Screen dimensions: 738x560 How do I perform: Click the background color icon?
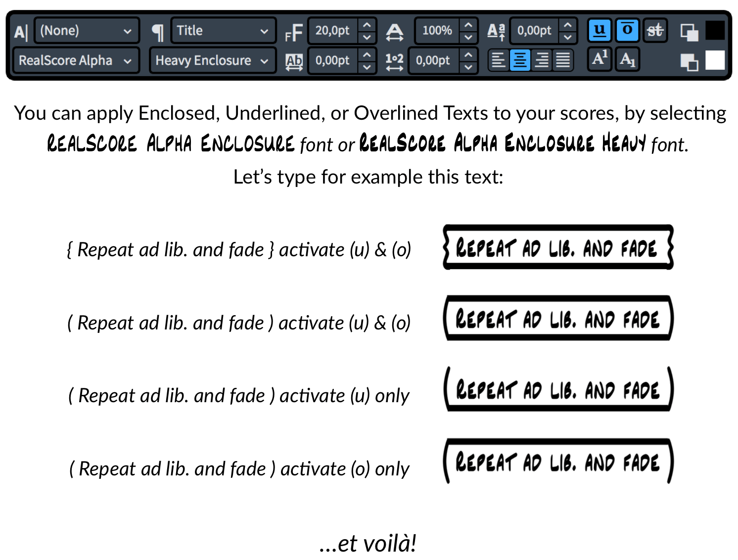(689, 62)
